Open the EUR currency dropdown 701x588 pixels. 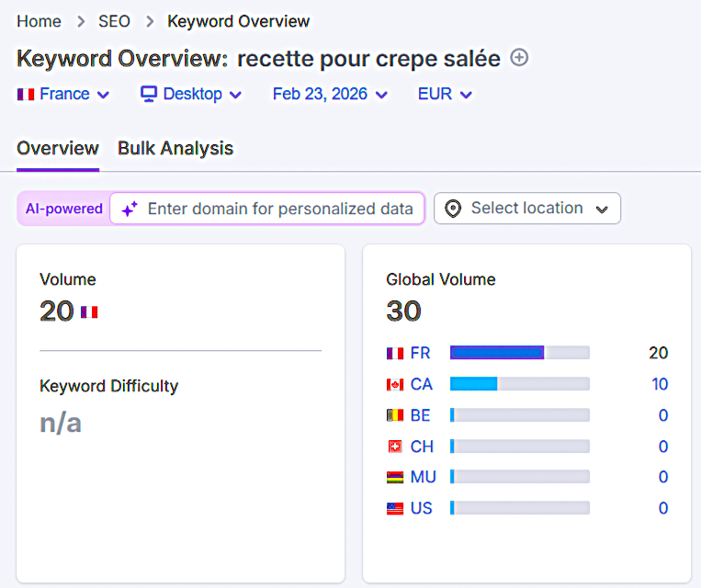445,95
